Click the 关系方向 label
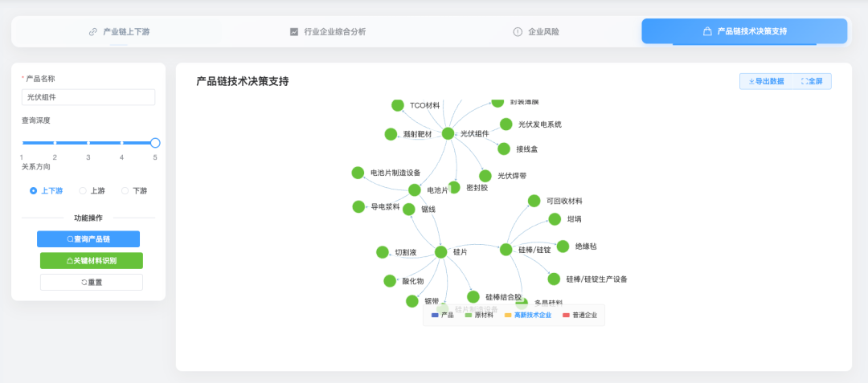This screenshot has height=383, width=868. (36, 166)
